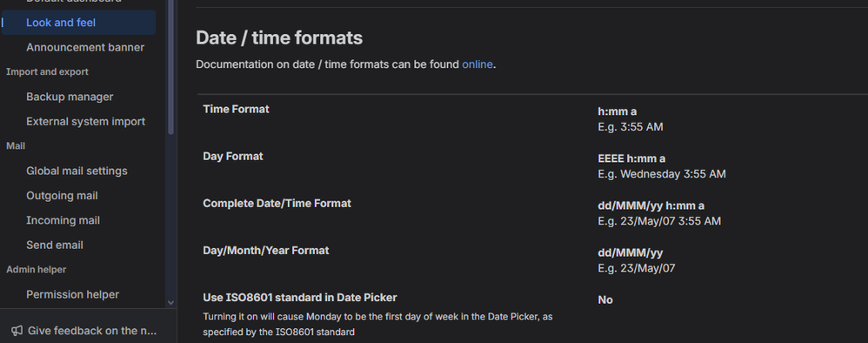Open Send email page
868x343 pixels.
(54, 245)
